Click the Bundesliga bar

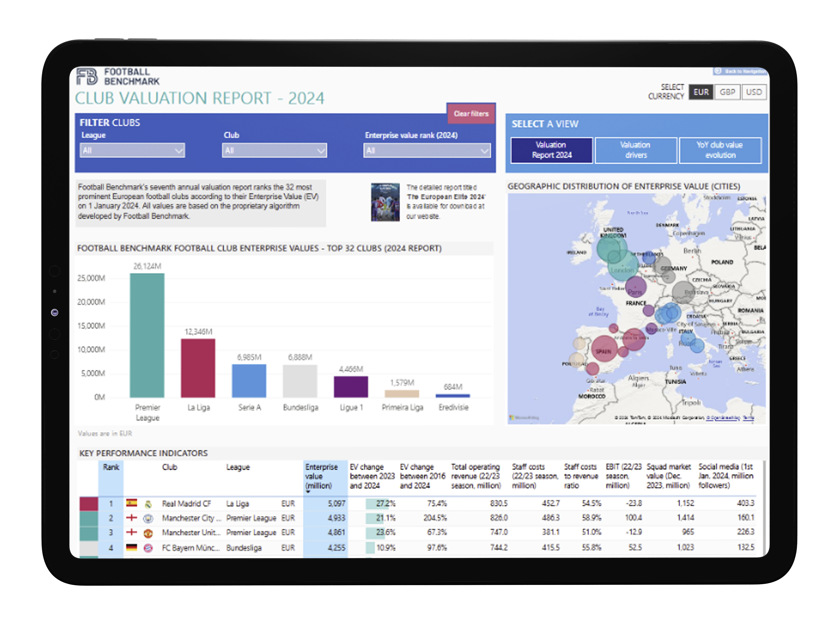pos(300,381)
